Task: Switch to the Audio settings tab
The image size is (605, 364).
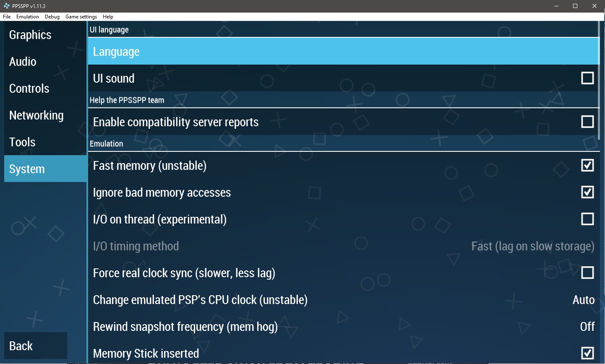Action: tap(23, 62)
